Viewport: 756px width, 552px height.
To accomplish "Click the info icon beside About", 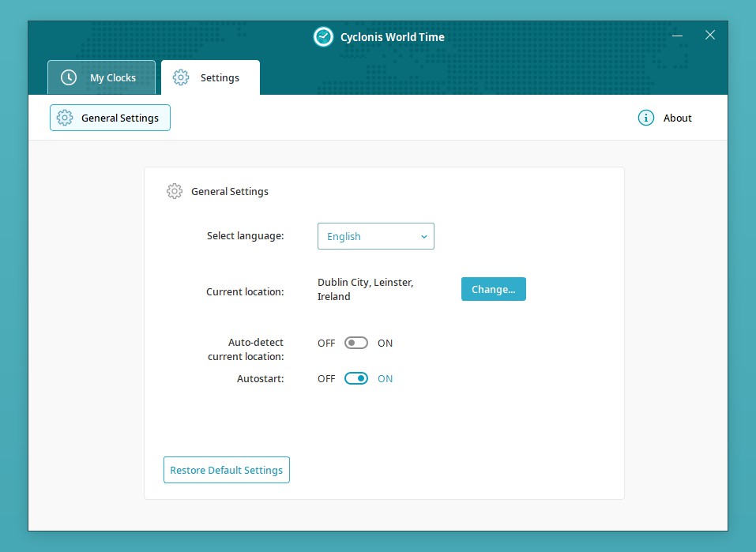I will point(645,118).
